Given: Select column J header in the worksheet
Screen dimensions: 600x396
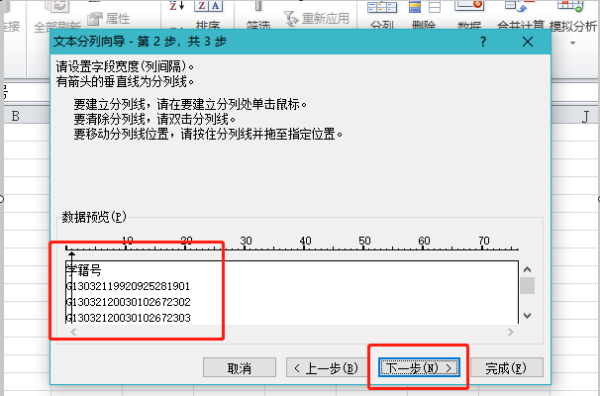Looking at the screenshot, I should 585,116.
